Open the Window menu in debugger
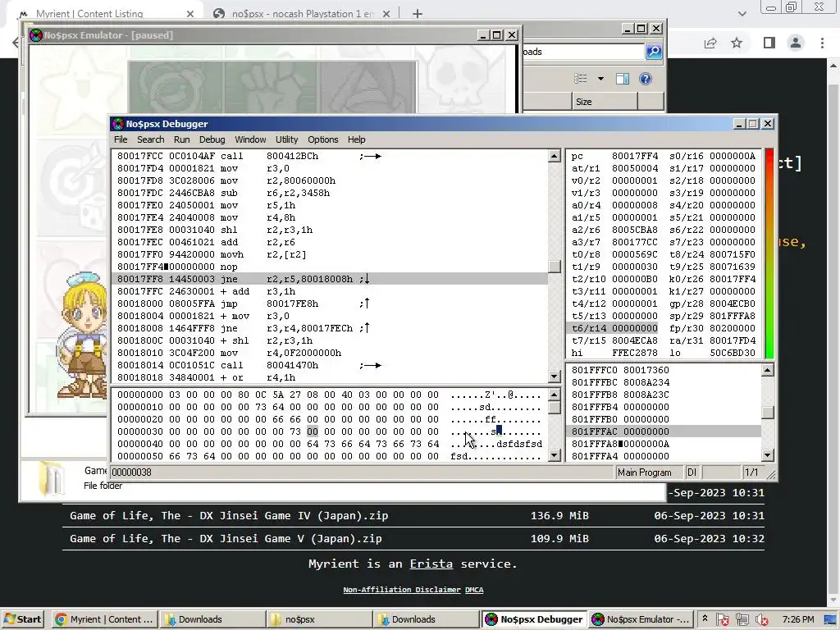 click(x=250, y=139)
